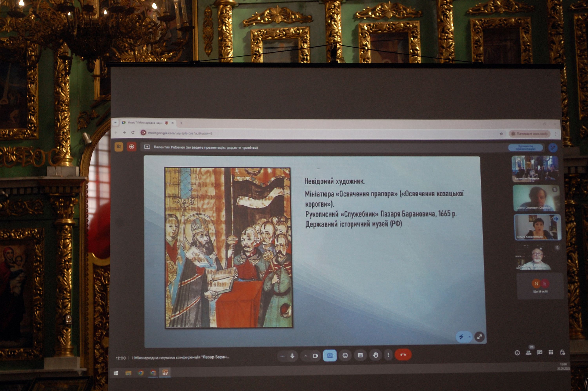Click site info icon in address bar
Image resolution: width=588 pixels, height=391 pixels.
click(x=143, y=133)
